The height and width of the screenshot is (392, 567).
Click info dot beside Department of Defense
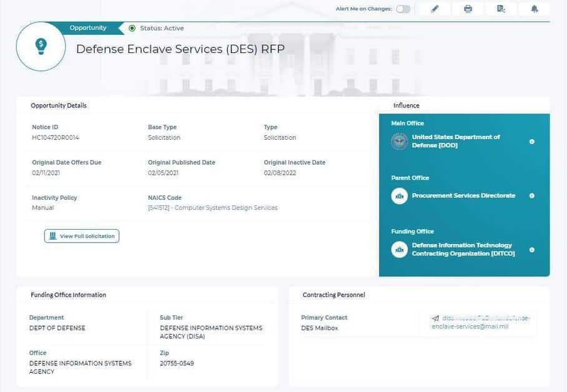click(531, 142)
